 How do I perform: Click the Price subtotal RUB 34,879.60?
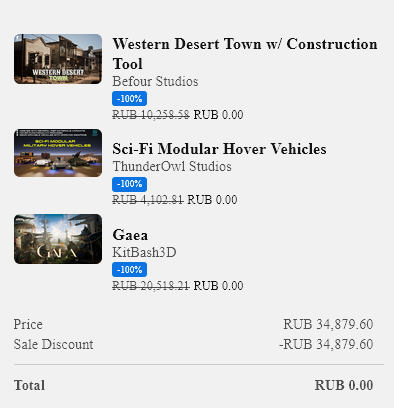tap(328, 324)
